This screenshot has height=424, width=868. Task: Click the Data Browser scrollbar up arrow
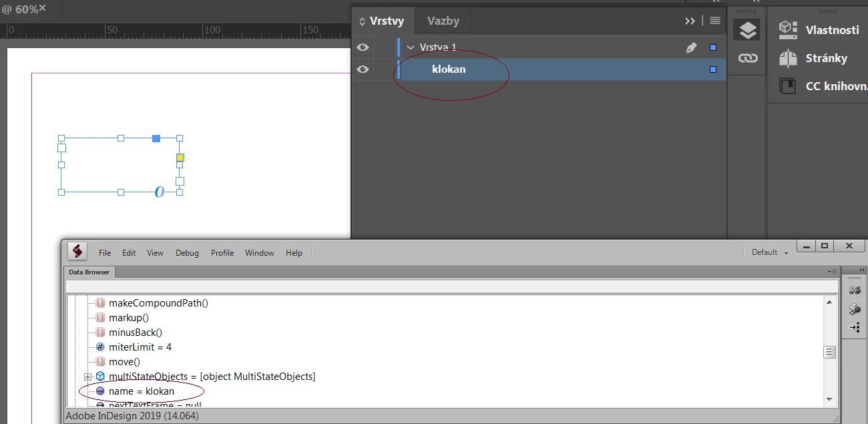click(x=829, y=302)
